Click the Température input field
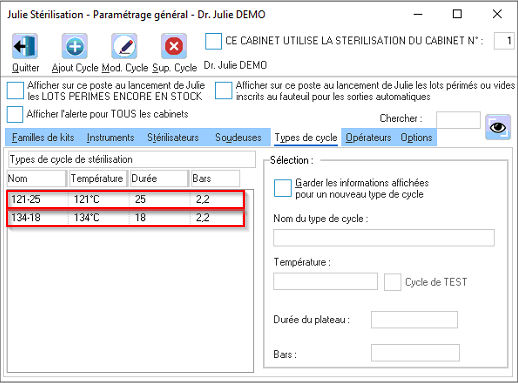 tap(325, 281)
